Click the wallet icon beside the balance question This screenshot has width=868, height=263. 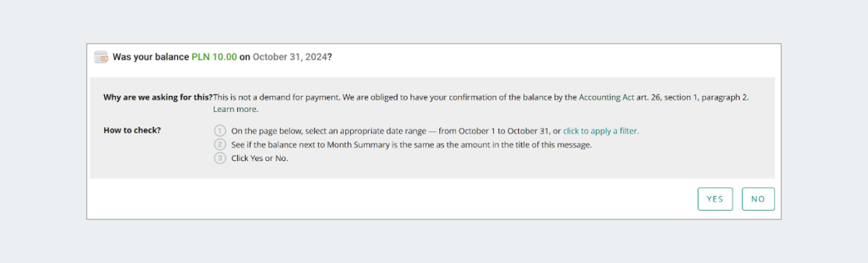pyautogui.click(x=101, y=56)
